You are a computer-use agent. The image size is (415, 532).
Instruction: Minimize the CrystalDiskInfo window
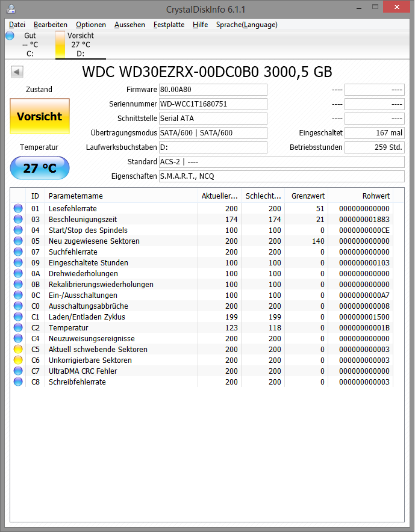tap(358, 7)
